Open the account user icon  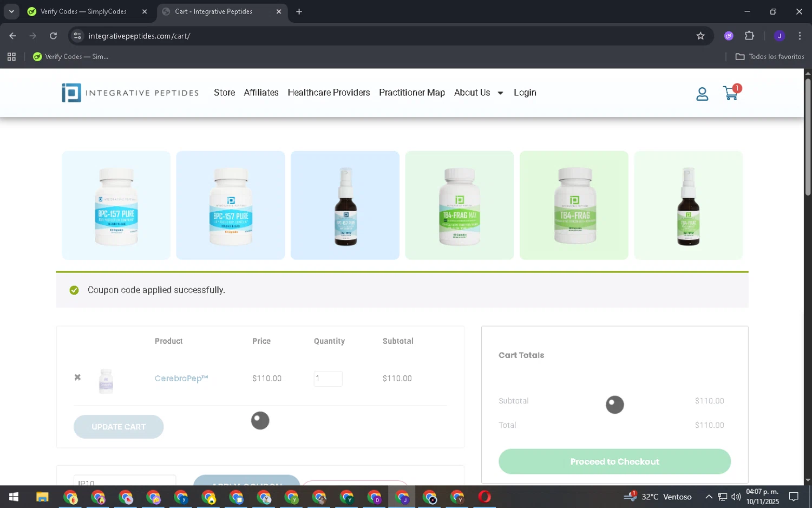point(702,94)
